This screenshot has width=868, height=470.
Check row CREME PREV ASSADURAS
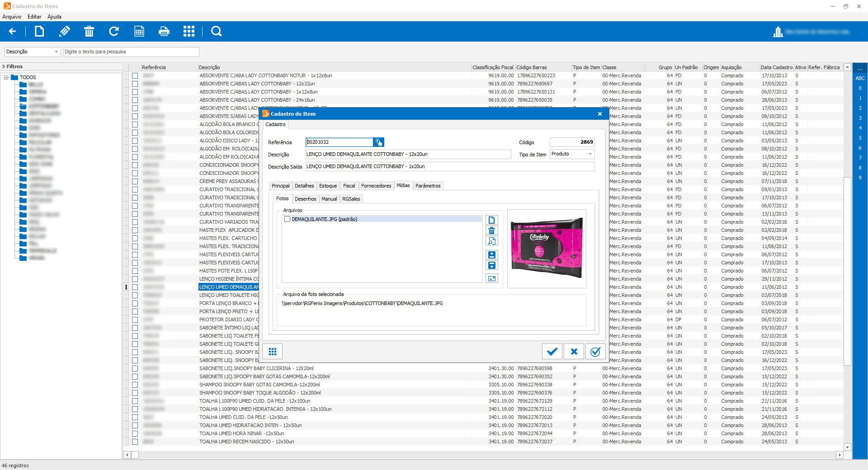click(x=135, y=181)
